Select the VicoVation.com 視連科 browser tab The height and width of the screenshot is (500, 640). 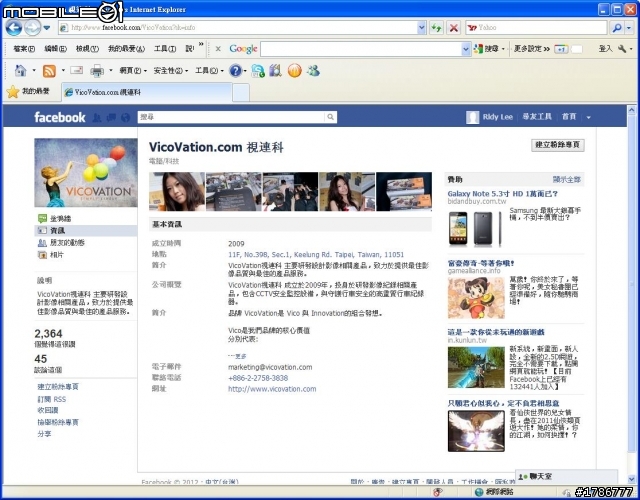click(x=147, y=92)
